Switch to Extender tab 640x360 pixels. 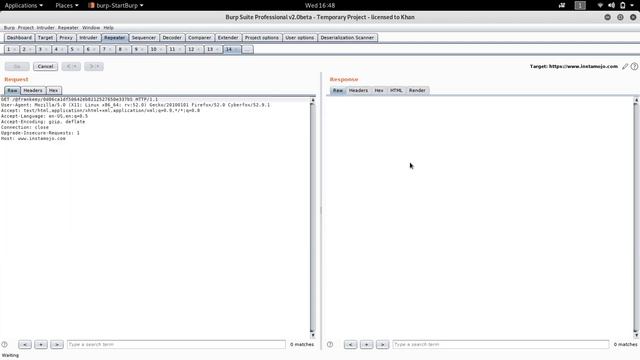click(x=228, y=38)
